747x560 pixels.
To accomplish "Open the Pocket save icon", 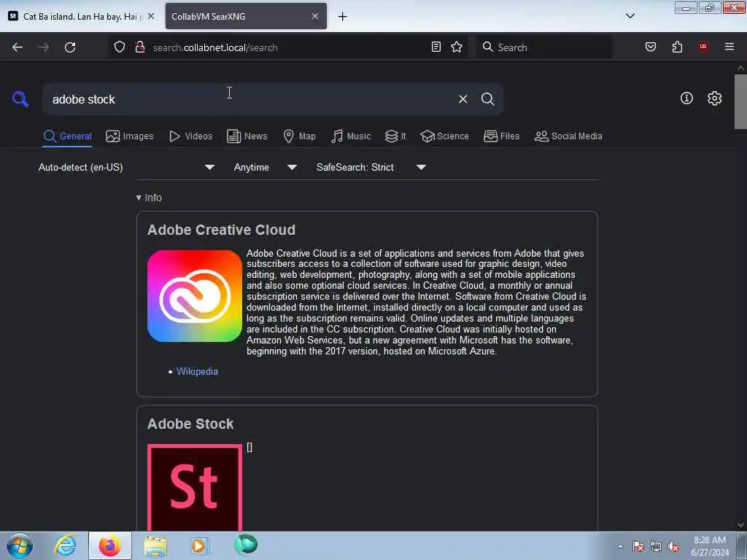I will pos(650,47).
